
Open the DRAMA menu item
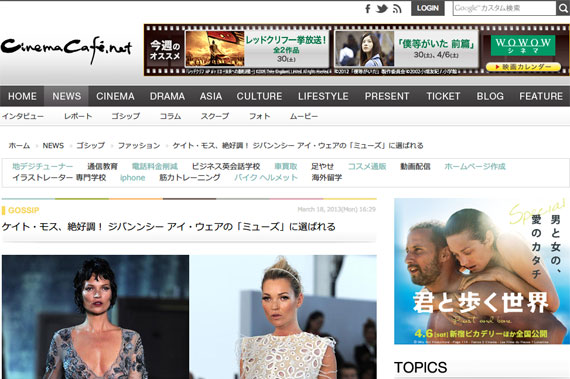(x=167, y=96)
